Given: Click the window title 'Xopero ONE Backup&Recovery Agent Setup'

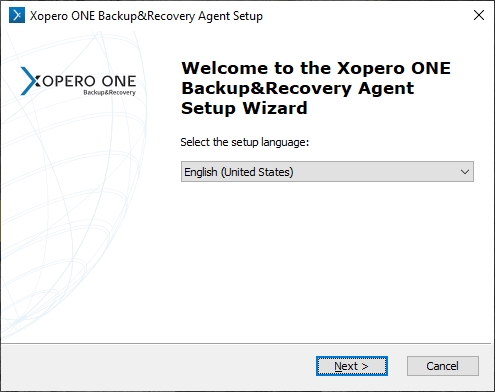Looking at the screenshot, I should coord(146,16).
